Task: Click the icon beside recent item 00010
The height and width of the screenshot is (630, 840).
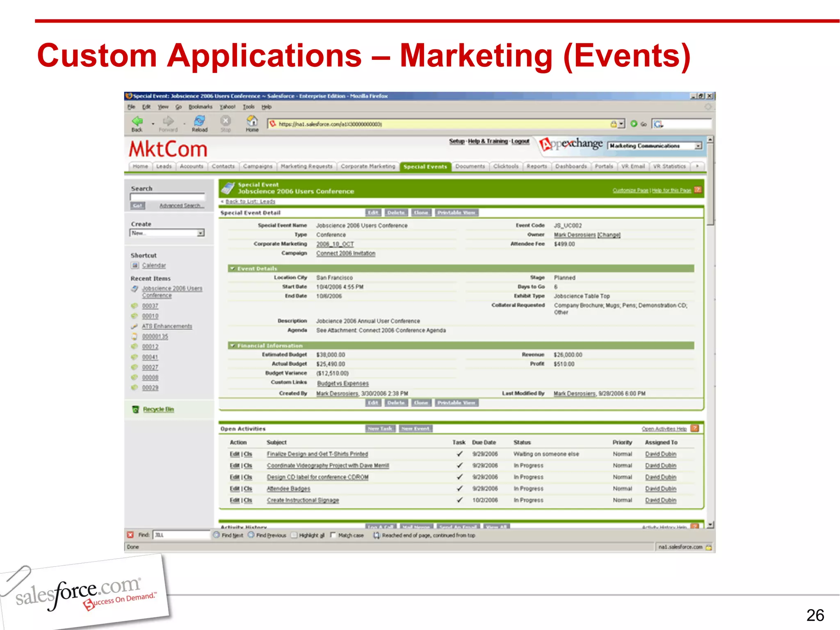Action: tap(134, 316)
